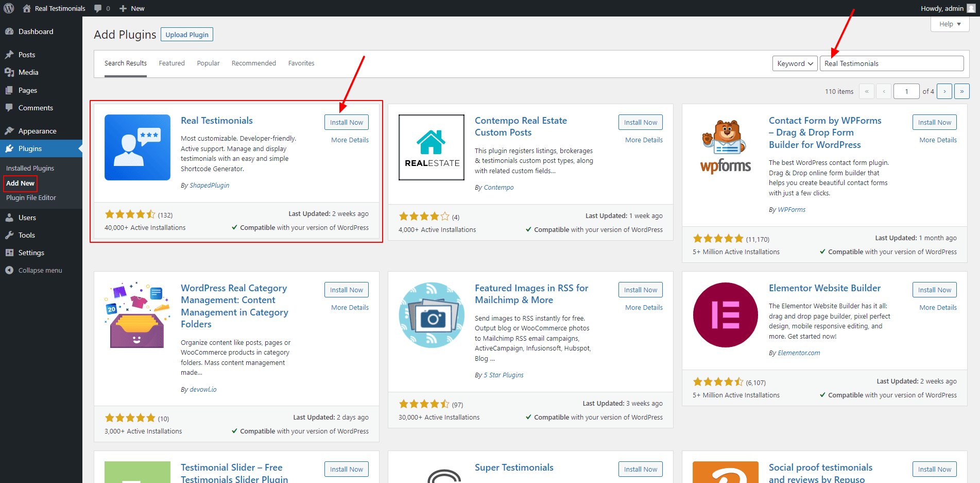
Task: Click the WordPress logo icon in admin bar
Action: 9,8
